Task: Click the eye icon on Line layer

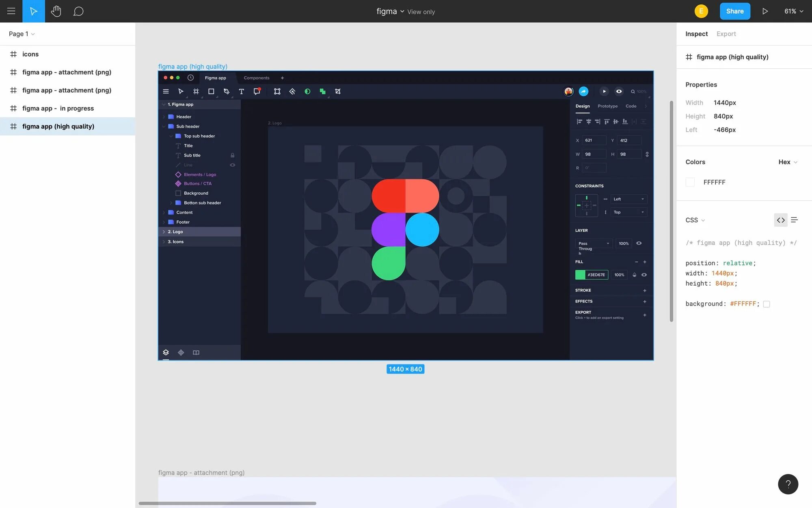Action: click(x=233, y=165)
